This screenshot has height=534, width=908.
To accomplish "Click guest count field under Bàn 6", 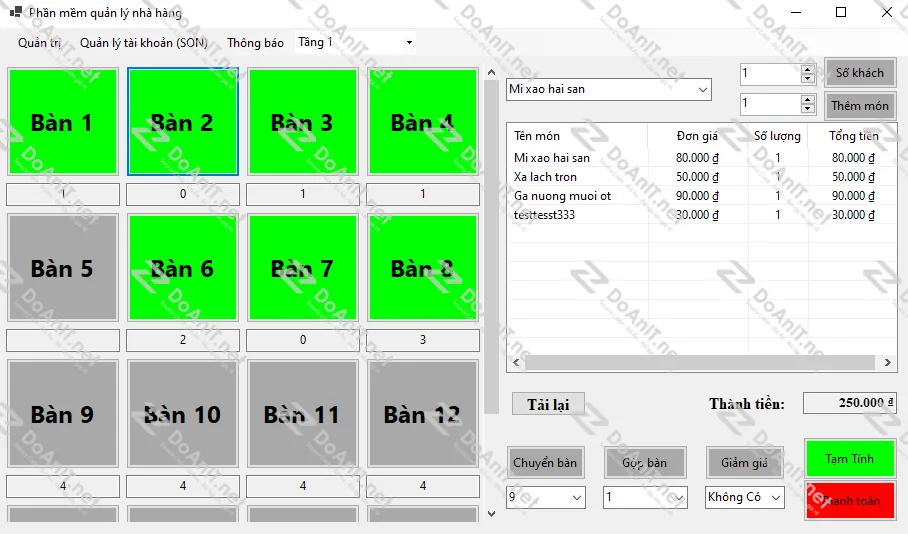I will coord(182,340).
